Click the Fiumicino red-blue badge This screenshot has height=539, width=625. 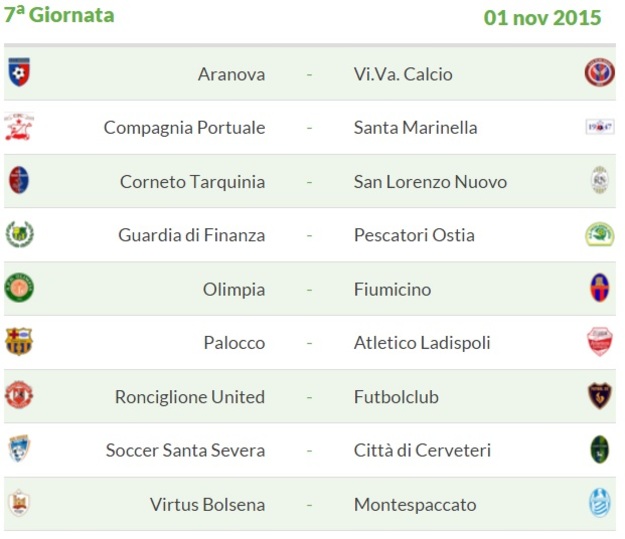point(599,287)
